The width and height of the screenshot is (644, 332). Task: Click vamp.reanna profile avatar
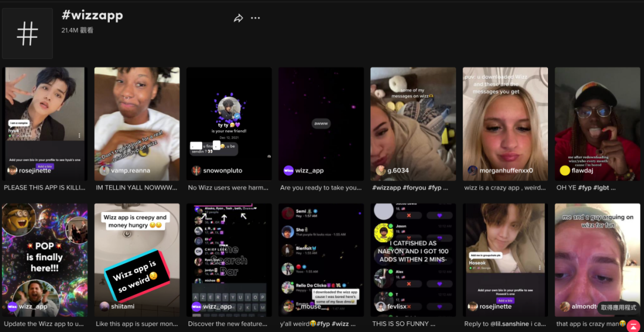point(104,170)
